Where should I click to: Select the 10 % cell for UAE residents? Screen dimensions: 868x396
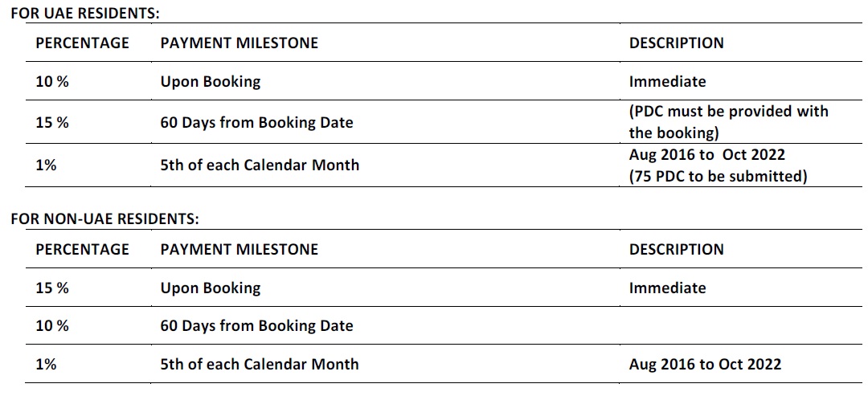[52, 82]
